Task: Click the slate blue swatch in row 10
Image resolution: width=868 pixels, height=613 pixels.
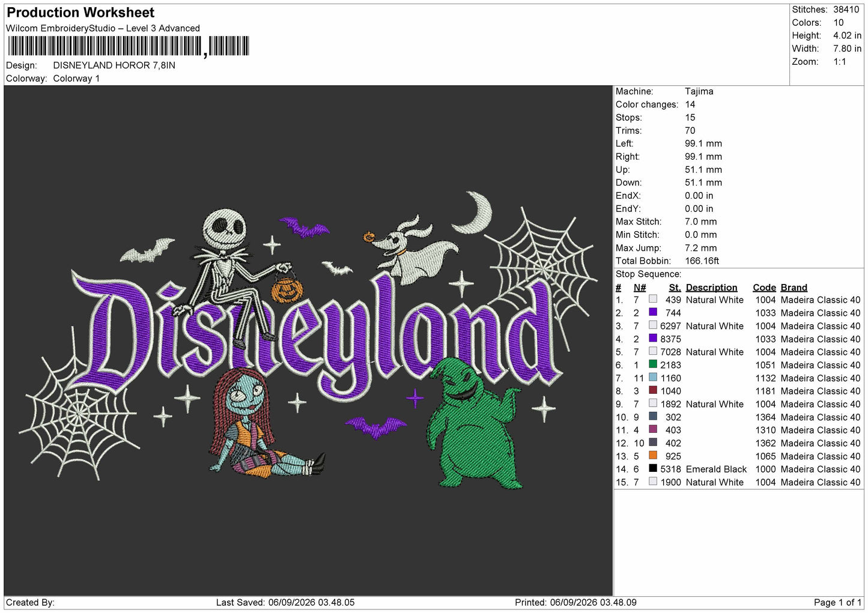Action: (653, 416)
